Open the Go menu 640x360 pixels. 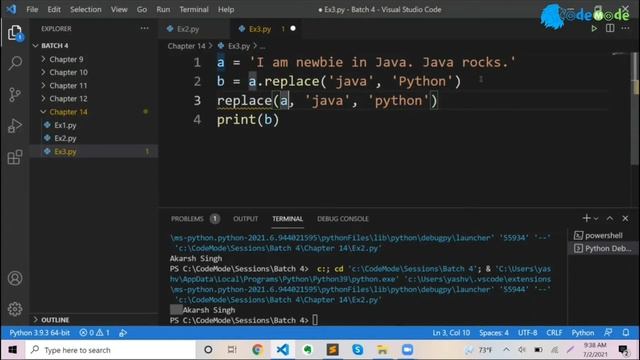click(142, 9)
